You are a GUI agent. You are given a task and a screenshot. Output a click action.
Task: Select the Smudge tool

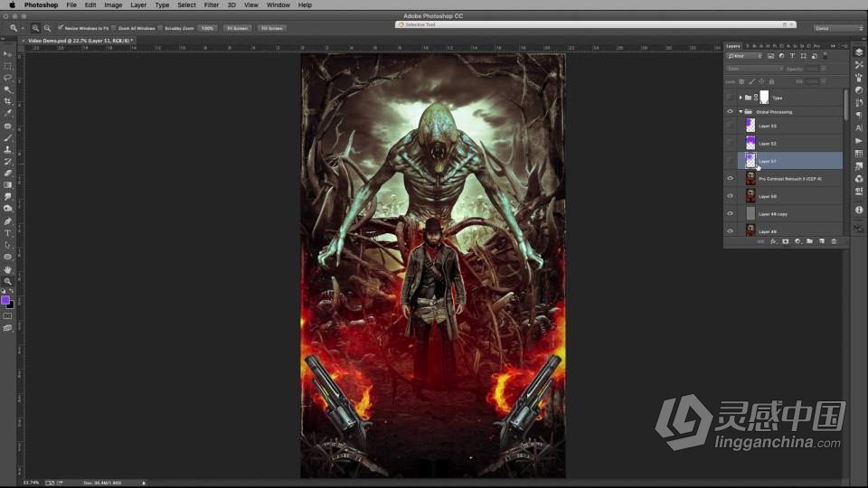(8, 197)
